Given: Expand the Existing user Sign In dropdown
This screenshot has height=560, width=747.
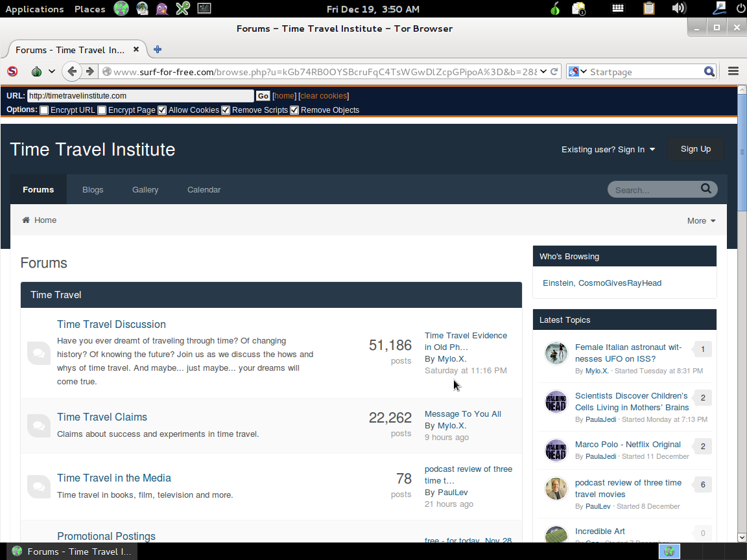Looking at the screenshot, I should (x=608, y=150).
